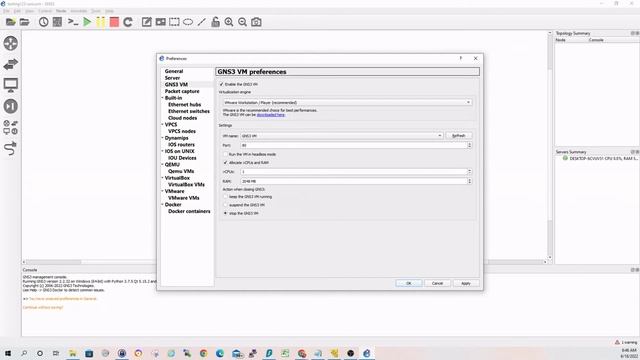Image resolution: width=640 pixels, height=360 pixels.
Task: Click the Refresh button
Action: [x=458, y=136]
